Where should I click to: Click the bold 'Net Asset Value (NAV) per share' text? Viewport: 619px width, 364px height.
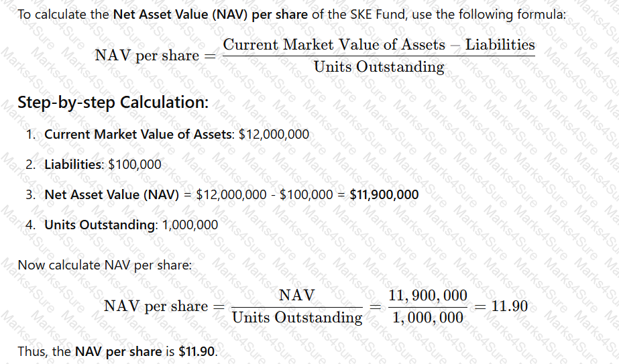tap(211, 15)
